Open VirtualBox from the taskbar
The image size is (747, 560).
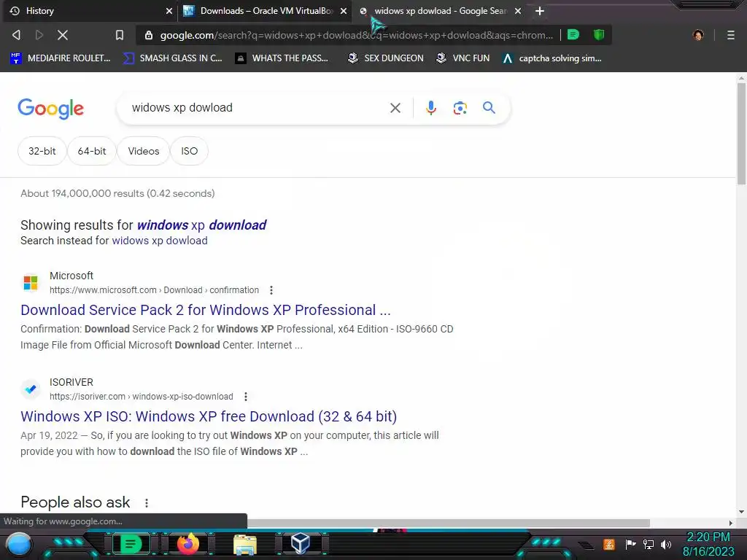(x=300, y=543)
